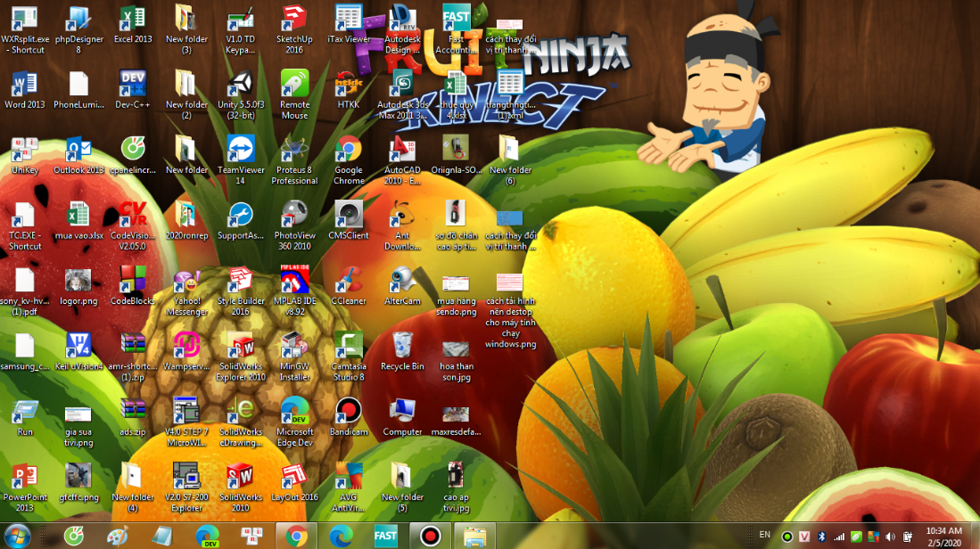Click the EN language indicator in the taskbar

point(764,535)
